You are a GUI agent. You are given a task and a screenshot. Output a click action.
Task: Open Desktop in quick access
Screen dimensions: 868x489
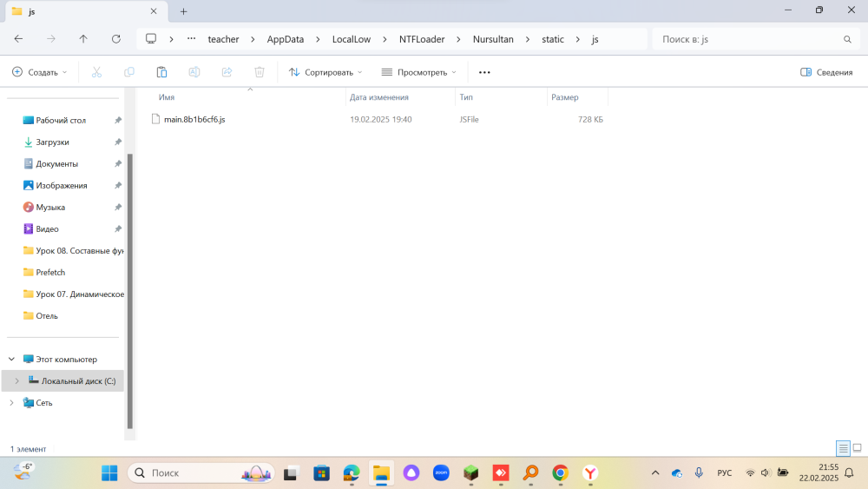coord(61,120)
